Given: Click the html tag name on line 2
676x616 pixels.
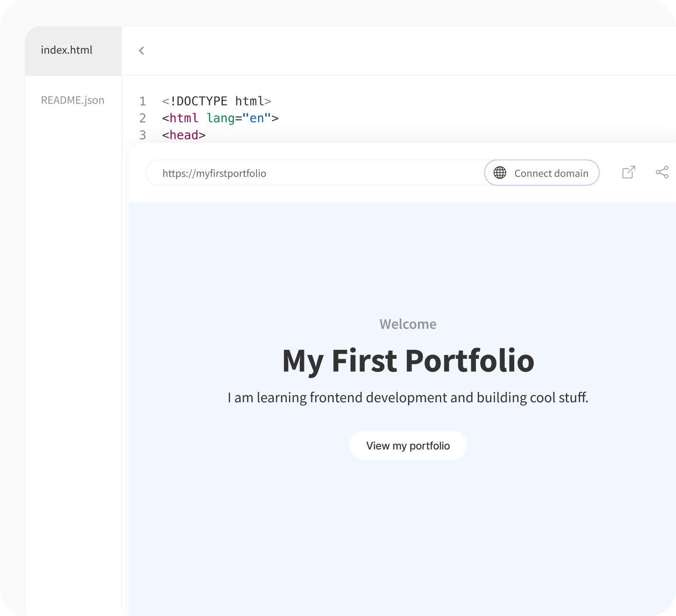Looking at the screenshot, I should point(184,118).
